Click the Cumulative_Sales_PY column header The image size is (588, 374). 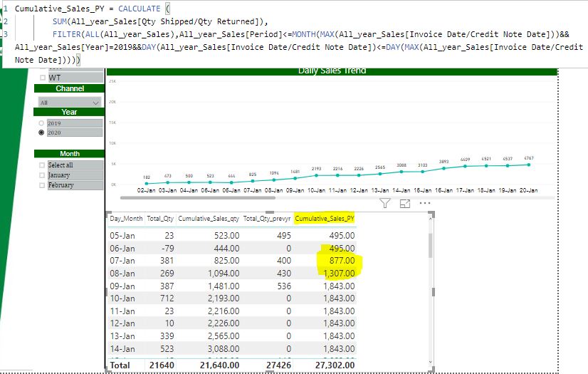[x=325, y=219]
